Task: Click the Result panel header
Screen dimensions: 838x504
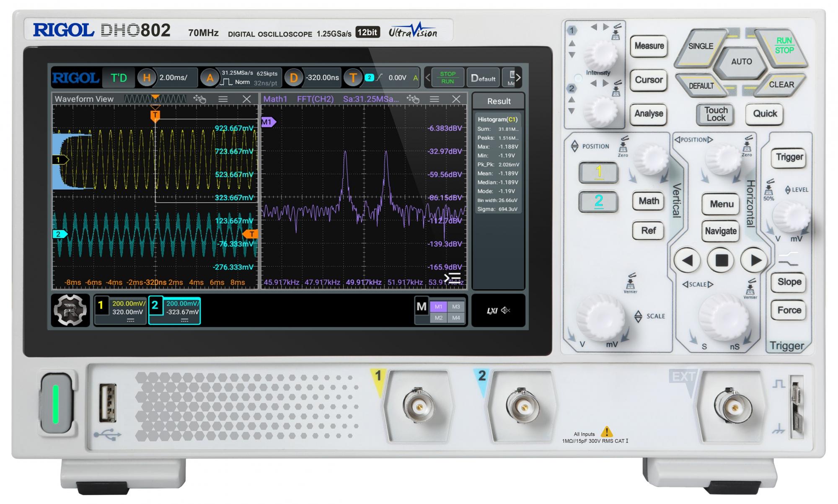Action: tap(499, 101)
